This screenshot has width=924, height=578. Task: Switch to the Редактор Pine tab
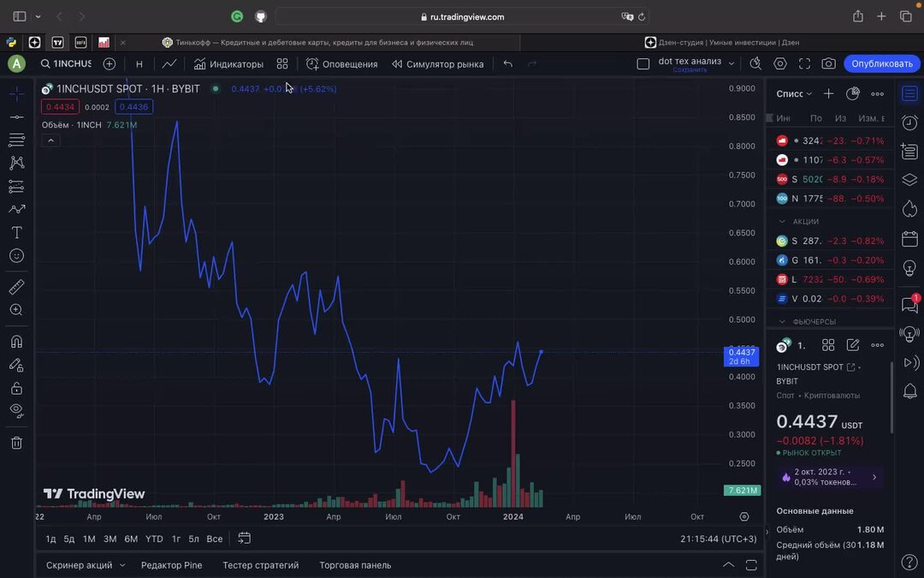pyautogui.click(x=172, y=565)
